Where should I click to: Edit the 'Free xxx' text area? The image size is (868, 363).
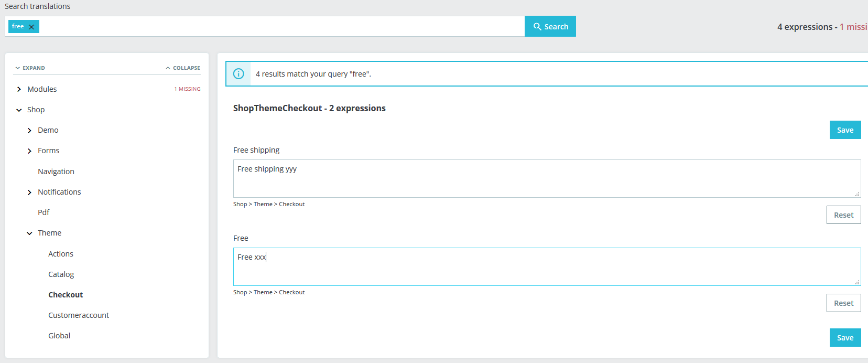[x=547, y=266]
